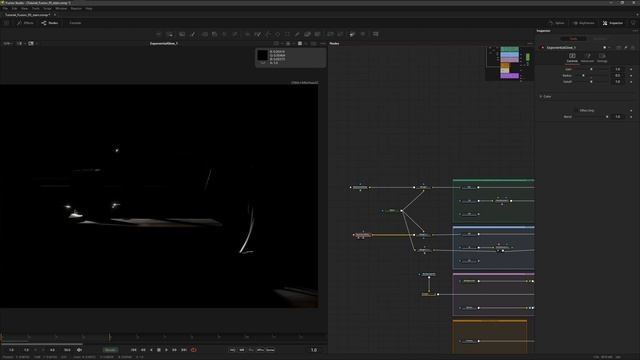Stop playback
The image size is (640, 360).
(159, 350)
